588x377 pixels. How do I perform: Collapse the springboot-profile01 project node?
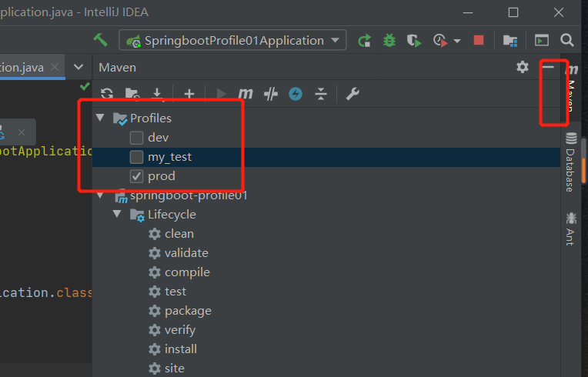pyautogui.click(x=100, y=195)
